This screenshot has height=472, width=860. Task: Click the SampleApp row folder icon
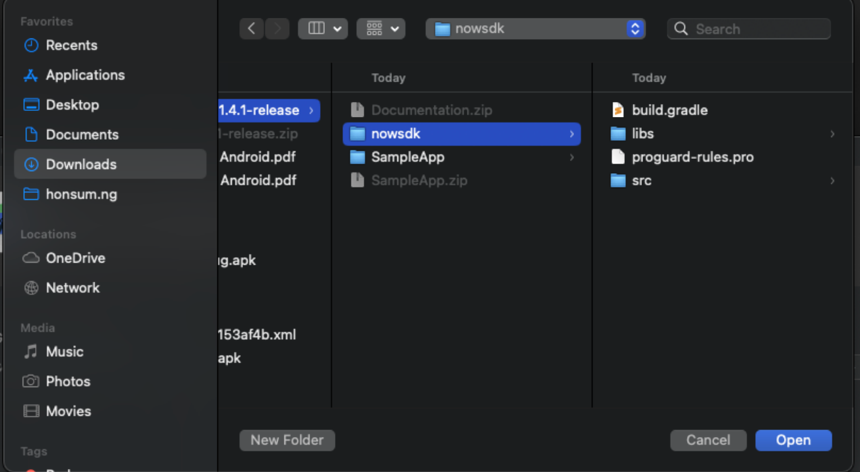[x=358, y=157]
